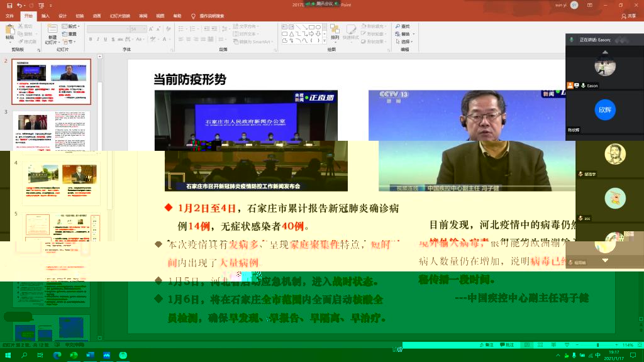This screenshot has width=644, height=362.
Task: Open the font name combo box
Action: click(108, 29)
